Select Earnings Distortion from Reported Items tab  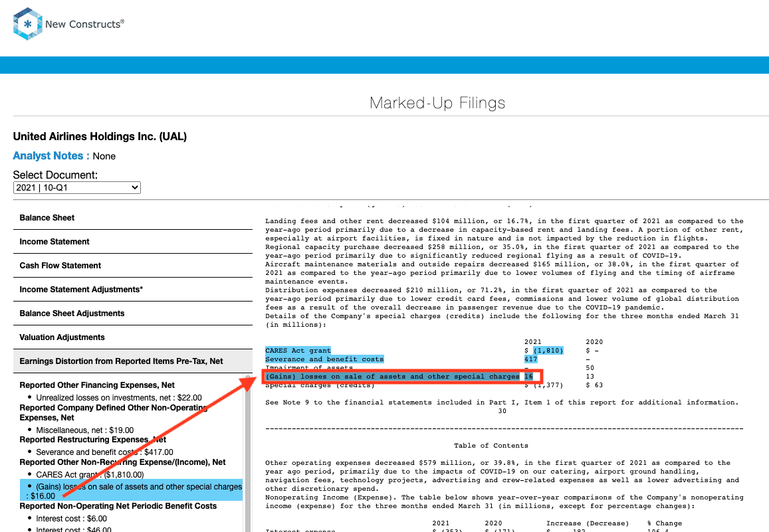tap(133, 361)
